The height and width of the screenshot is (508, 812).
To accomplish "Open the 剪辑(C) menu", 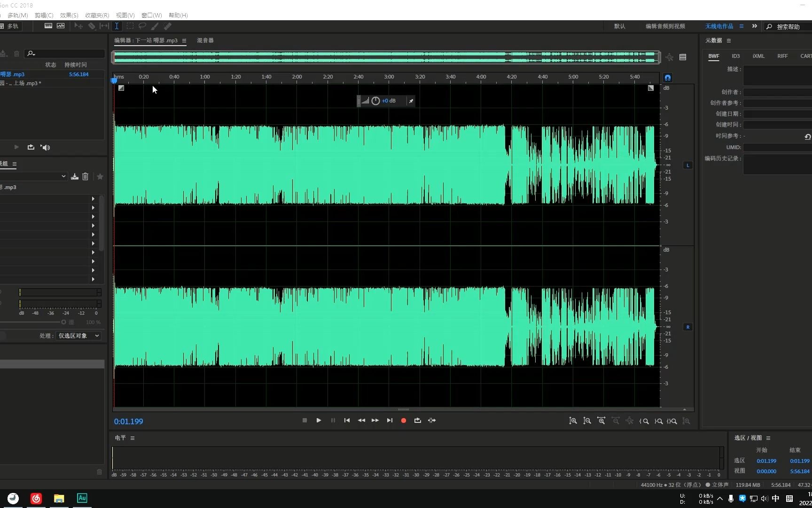I will [44, 16].
